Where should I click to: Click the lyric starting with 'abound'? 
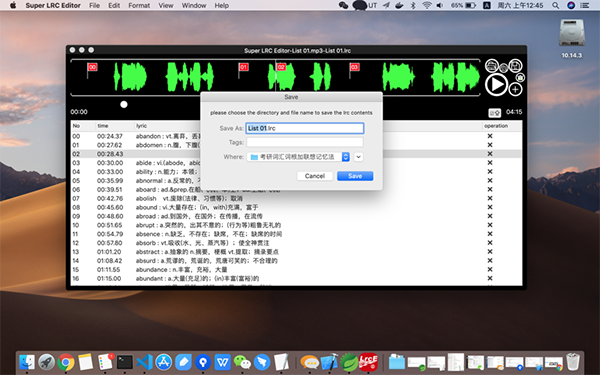197,207
